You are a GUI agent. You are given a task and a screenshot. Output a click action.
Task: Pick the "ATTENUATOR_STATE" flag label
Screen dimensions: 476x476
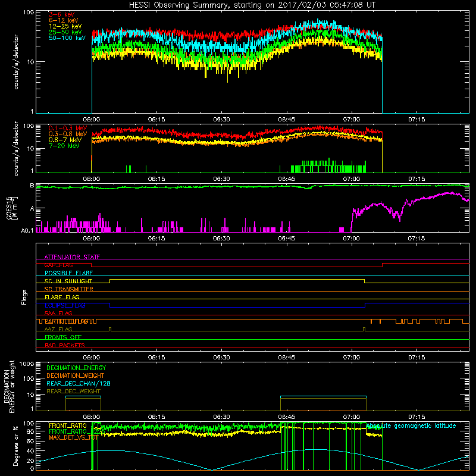click(x=72, y=257)
